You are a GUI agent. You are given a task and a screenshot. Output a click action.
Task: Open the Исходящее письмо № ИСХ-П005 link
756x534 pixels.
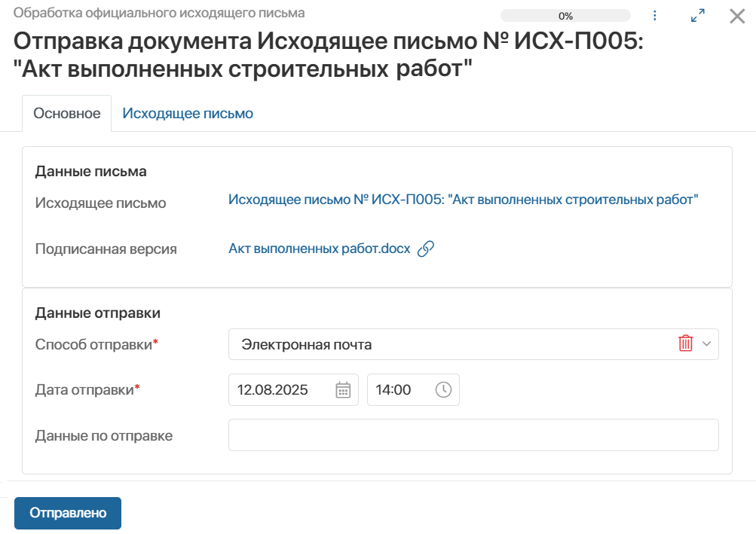464,200
